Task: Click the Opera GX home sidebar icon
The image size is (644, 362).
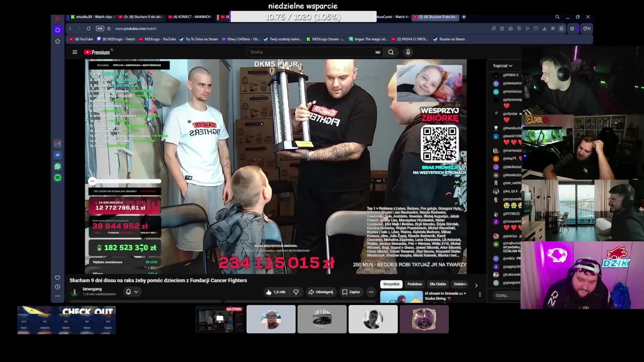Action: (x=57, y=30)
